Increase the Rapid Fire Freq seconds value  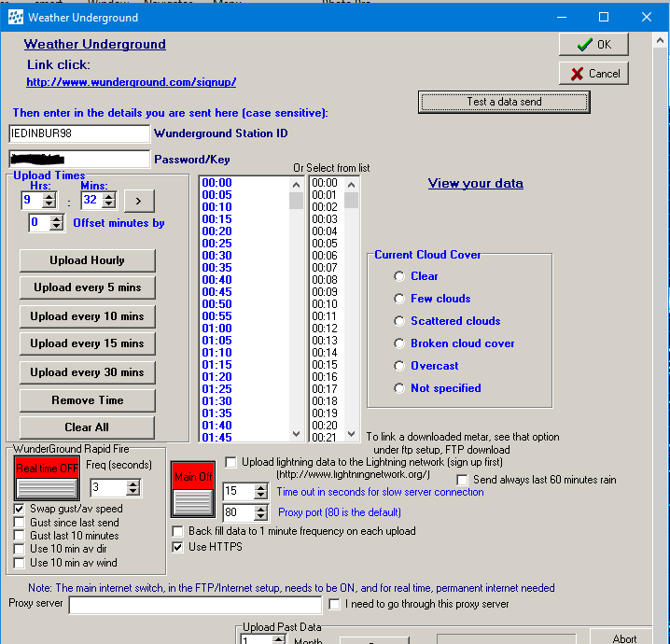click(133, 484)
